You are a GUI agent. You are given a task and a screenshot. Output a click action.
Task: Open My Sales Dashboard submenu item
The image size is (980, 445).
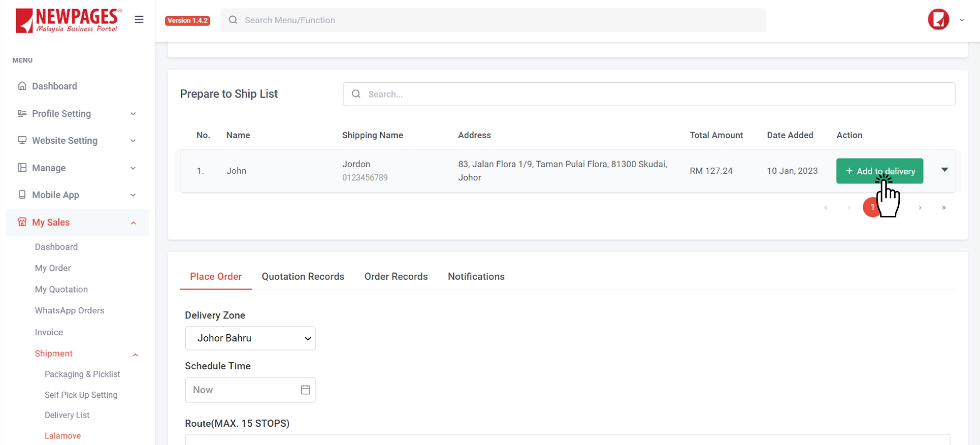click(x=56, y=247)
